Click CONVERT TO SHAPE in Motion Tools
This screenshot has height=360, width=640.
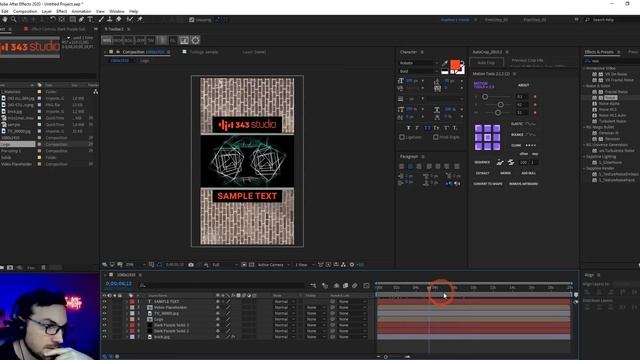coord(488,184)
